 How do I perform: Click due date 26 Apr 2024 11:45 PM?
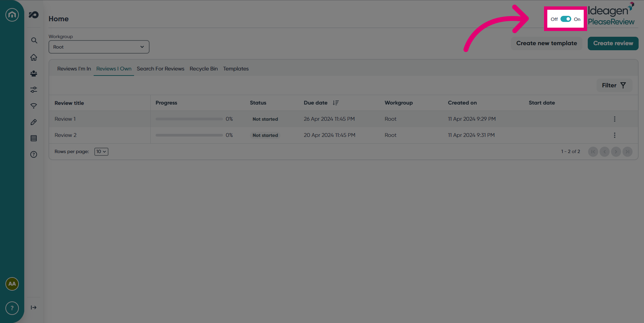tap(329, 119)
